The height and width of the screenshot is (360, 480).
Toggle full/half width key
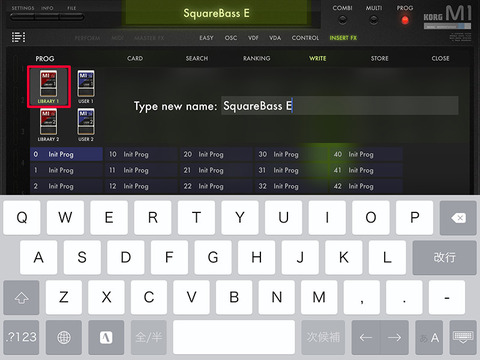(149, 337)
